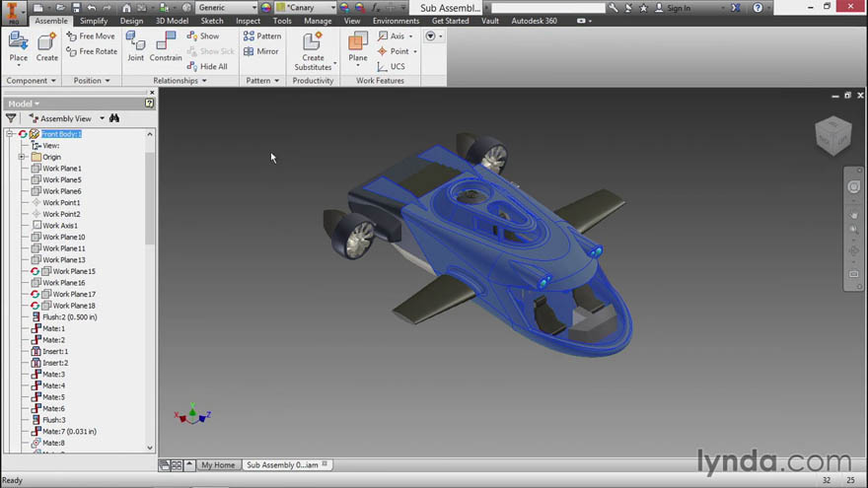Click the browser scroll down arrow

(x=150, y=448)
